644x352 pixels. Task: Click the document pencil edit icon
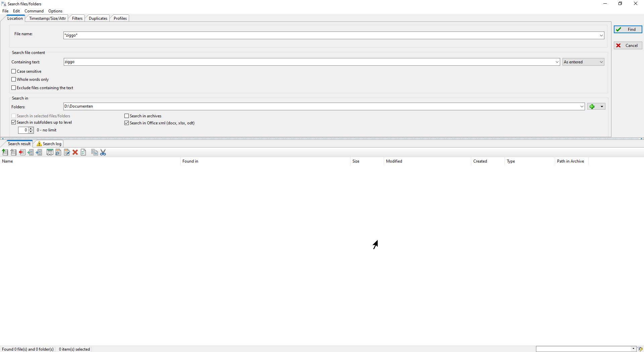(67, 153)
